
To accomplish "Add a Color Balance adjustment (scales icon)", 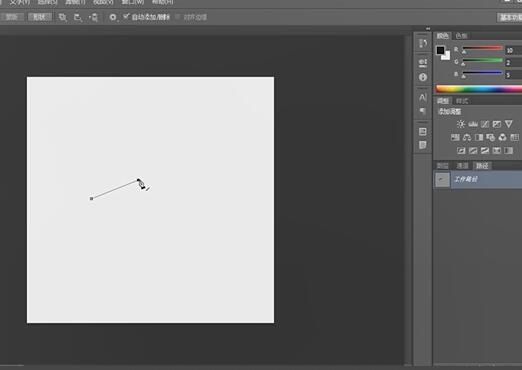I will point(467,137).
